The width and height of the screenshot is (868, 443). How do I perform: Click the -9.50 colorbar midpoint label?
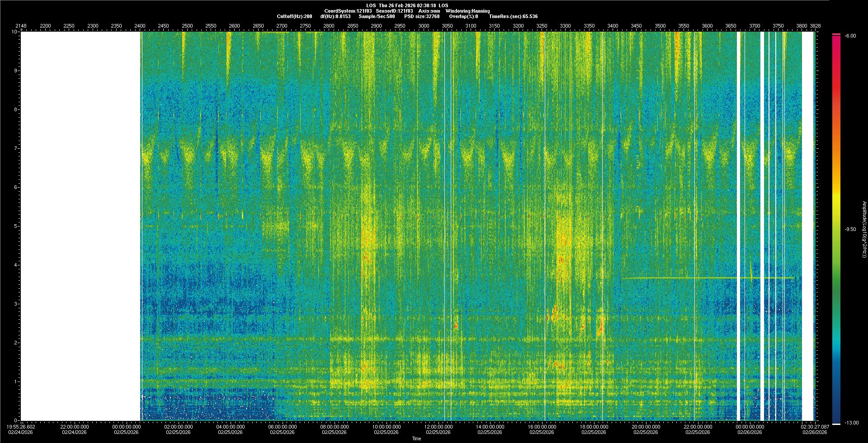[x=850, y=229]
